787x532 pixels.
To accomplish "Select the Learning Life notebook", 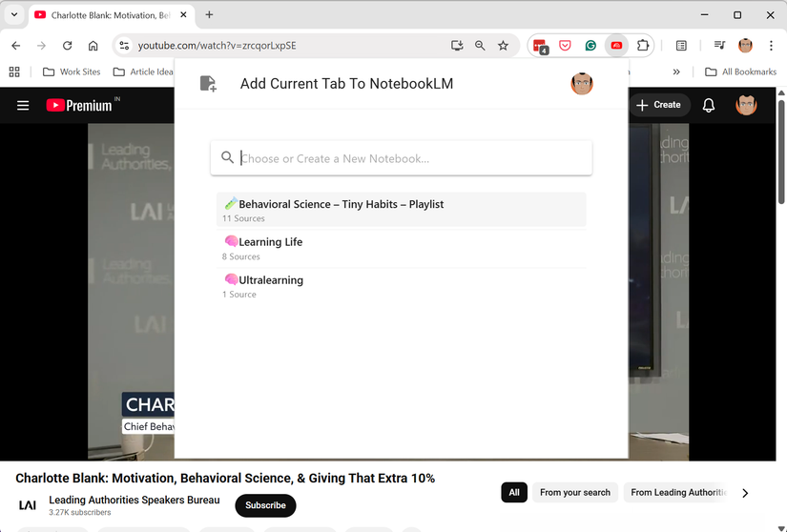I will (401, 248).
